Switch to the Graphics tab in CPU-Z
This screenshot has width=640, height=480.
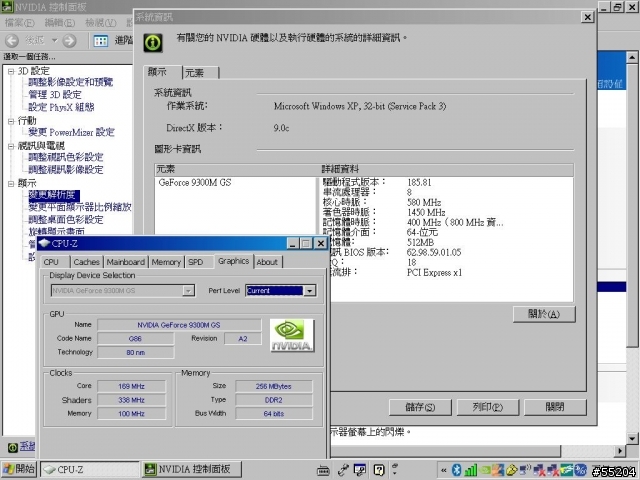[x=233, y=261]
